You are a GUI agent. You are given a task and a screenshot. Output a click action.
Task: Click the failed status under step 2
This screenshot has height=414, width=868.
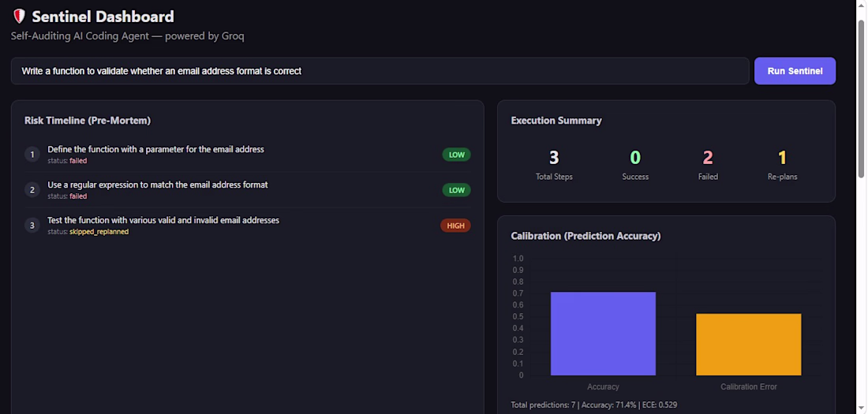click(78, 196)
